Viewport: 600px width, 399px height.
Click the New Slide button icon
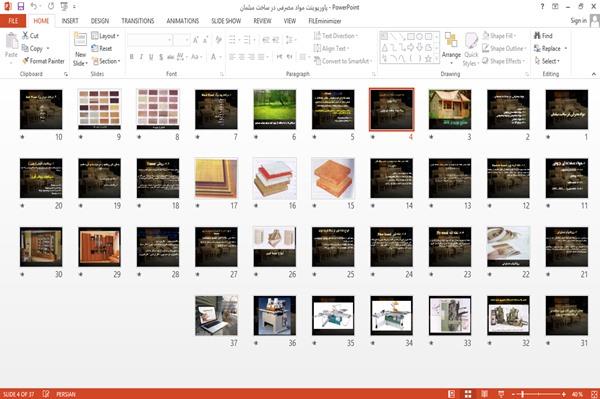click(80, 41)
